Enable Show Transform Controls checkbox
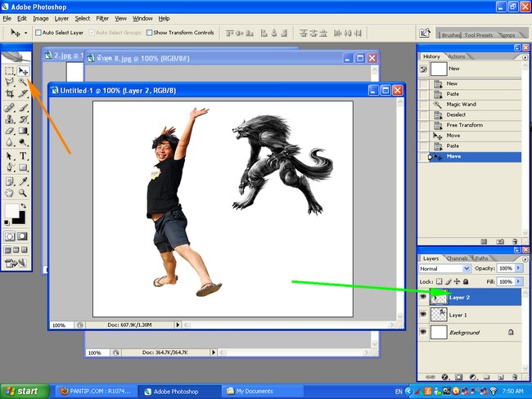Image resolution: width=532 pixels, height=399 pixels. [x=149, y=33]
